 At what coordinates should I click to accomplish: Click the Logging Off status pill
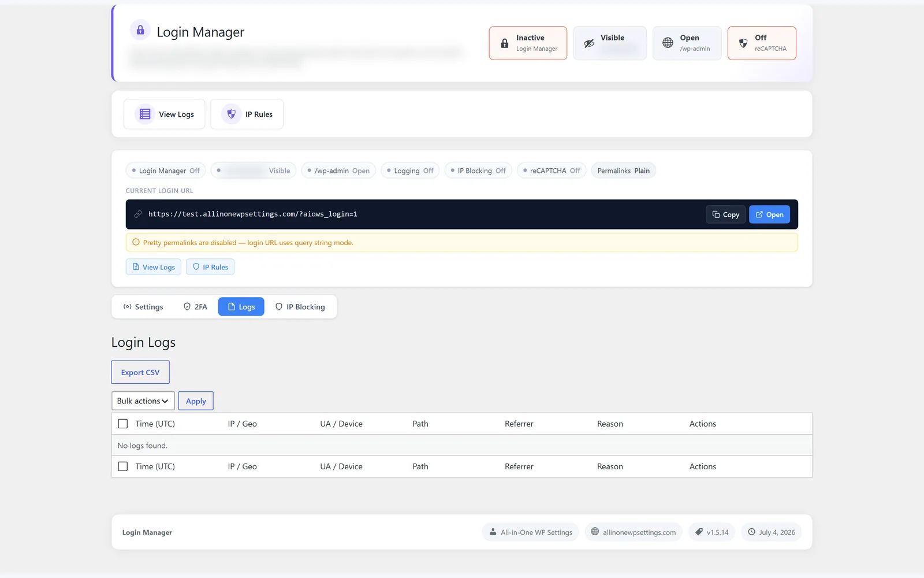point(411,171)
